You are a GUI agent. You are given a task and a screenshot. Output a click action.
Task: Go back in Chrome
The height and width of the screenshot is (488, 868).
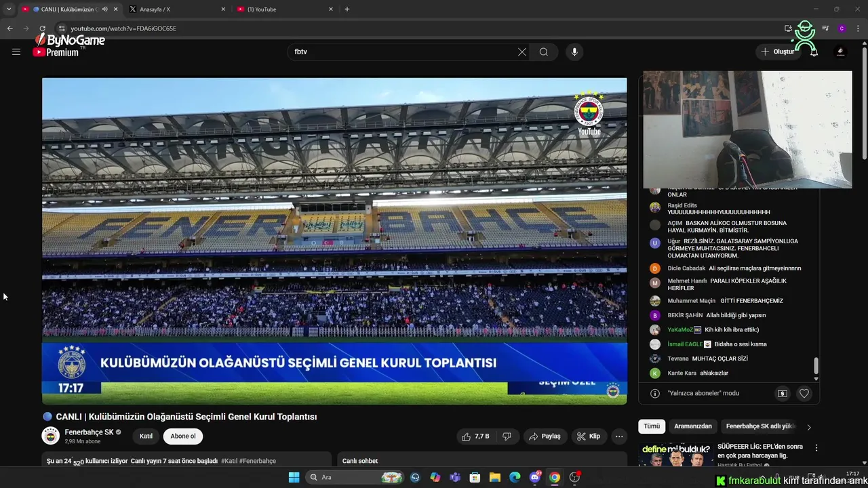[9, 28]
